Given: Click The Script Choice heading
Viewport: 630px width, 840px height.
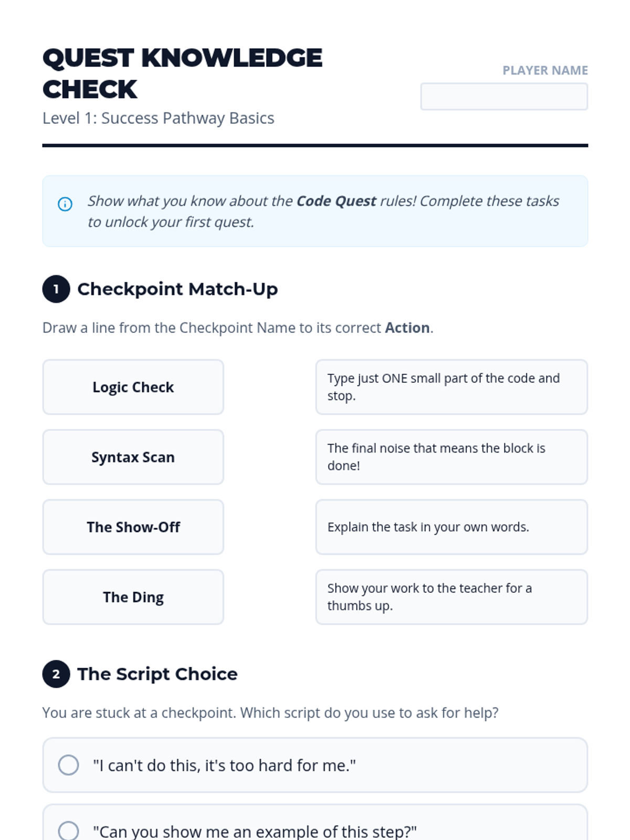Looking at the screenshot, I should click(x=157, y=674).
